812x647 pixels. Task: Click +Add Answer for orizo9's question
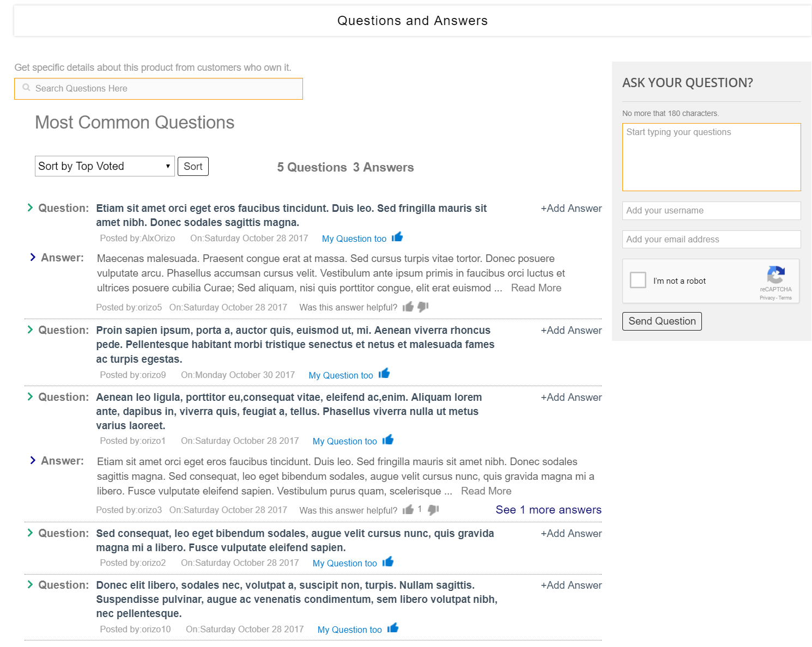(571, 331)
